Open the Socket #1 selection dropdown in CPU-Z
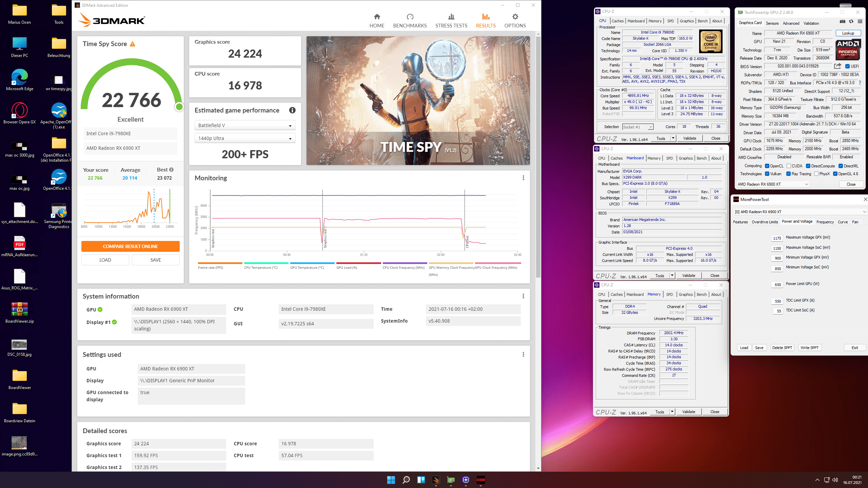 pos(638,127)
